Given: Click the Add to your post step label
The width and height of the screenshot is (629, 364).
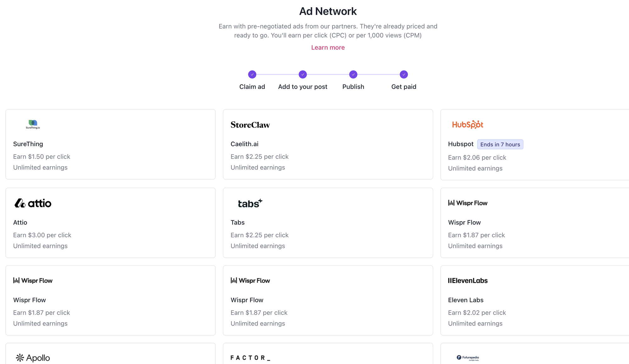Looking at the screenshot, I should click(x=303, y=87).
